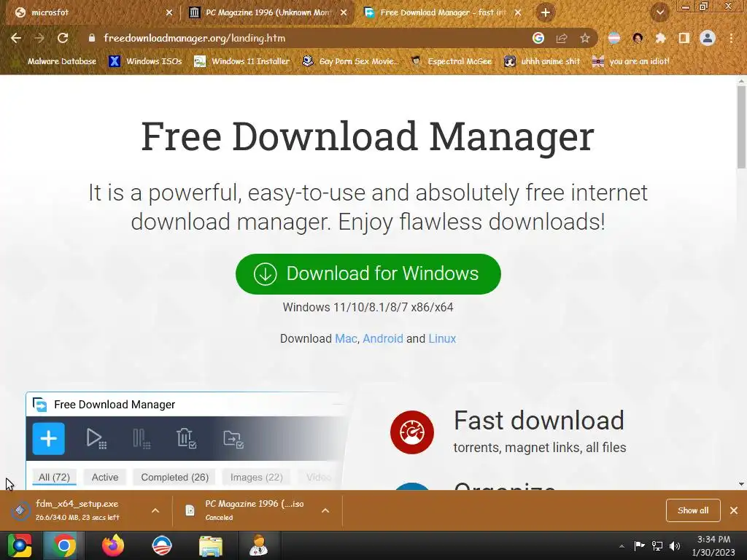Follow the Mac download link

click(x=346, y=338)
